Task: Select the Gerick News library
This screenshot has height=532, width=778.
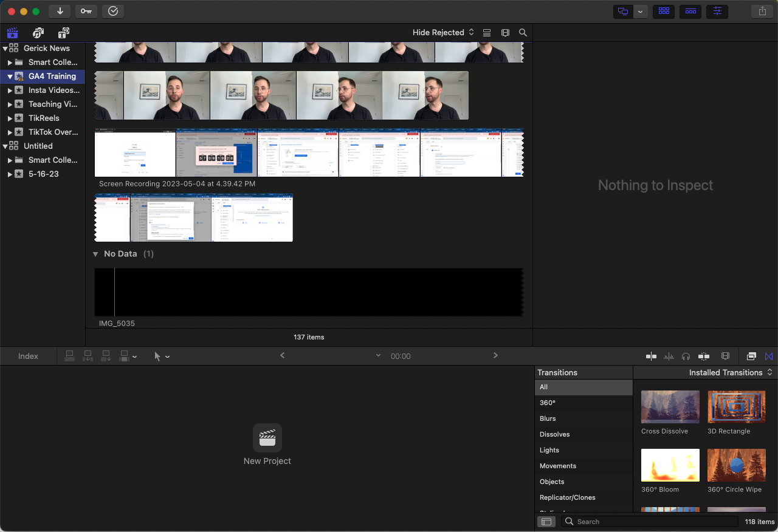Action: [47, 49]
